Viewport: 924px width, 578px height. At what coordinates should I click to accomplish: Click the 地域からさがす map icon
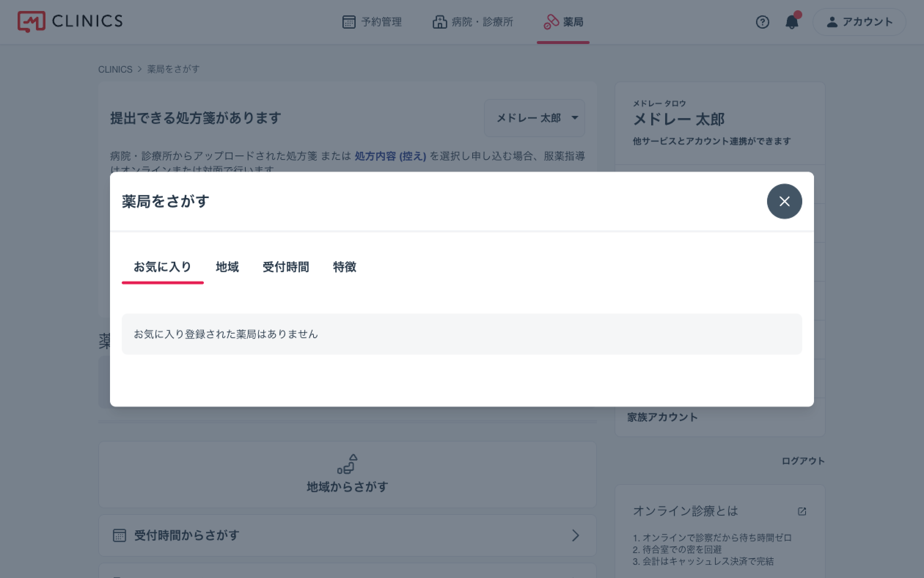click(x=347, y=464)
